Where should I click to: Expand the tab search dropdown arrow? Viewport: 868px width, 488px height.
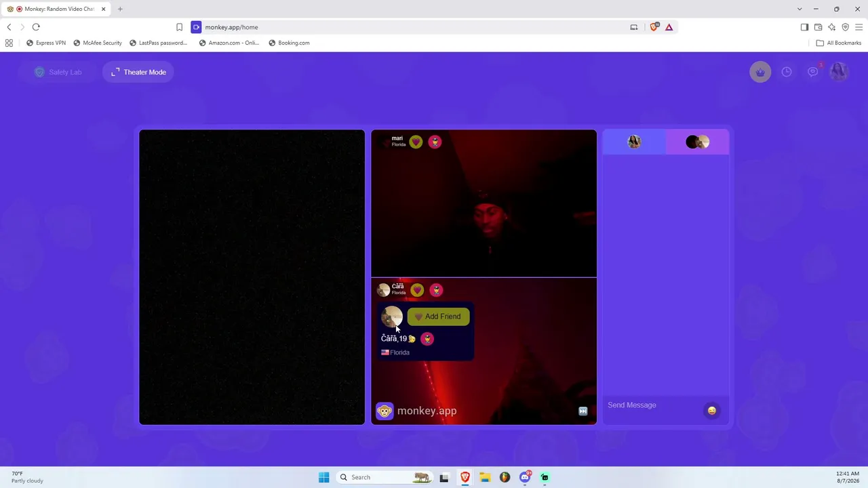[800, 9]
